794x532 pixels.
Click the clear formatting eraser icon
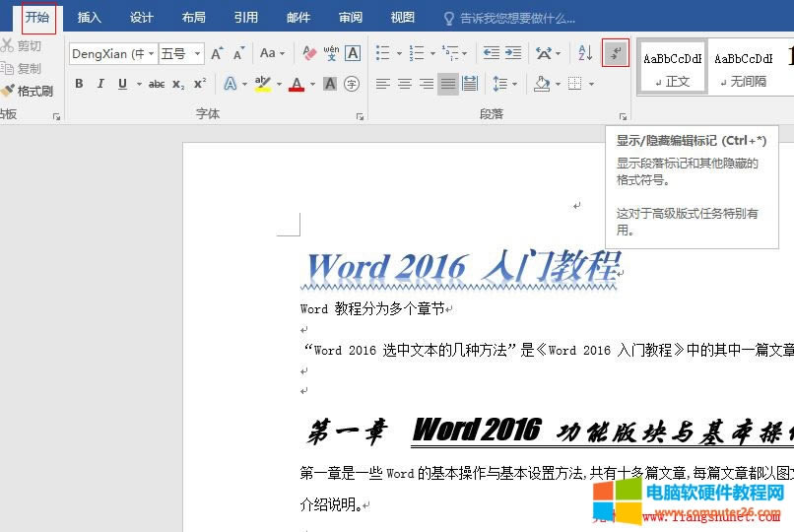pos(308,53)
